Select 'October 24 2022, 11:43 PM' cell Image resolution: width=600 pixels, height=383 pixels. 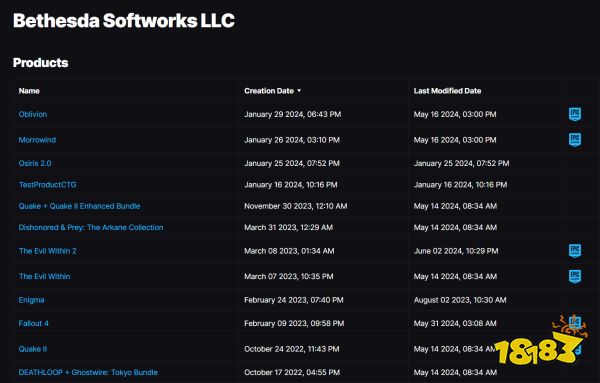[x=292, y=349]
